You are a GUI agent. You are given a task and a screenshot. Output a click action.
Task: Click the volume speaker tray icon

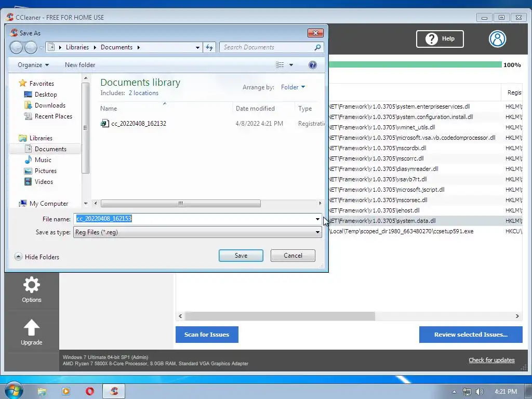coord(479,392)
